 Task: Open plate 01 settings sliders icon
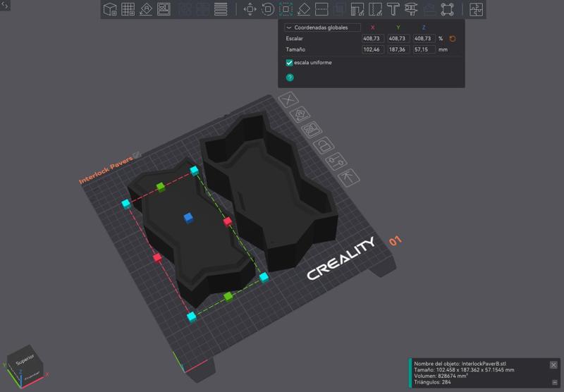[336, 161]
